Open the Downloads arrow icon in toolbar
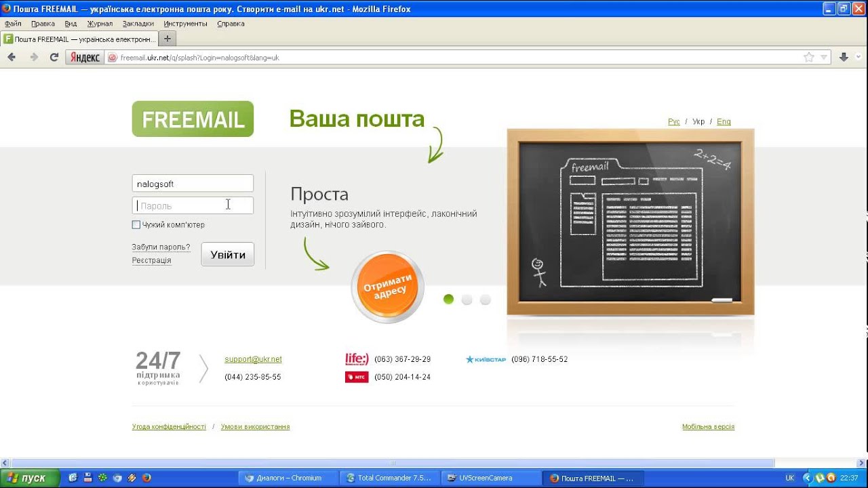The image size is (868, 488). pyautogui.click(x=844, y=58)
